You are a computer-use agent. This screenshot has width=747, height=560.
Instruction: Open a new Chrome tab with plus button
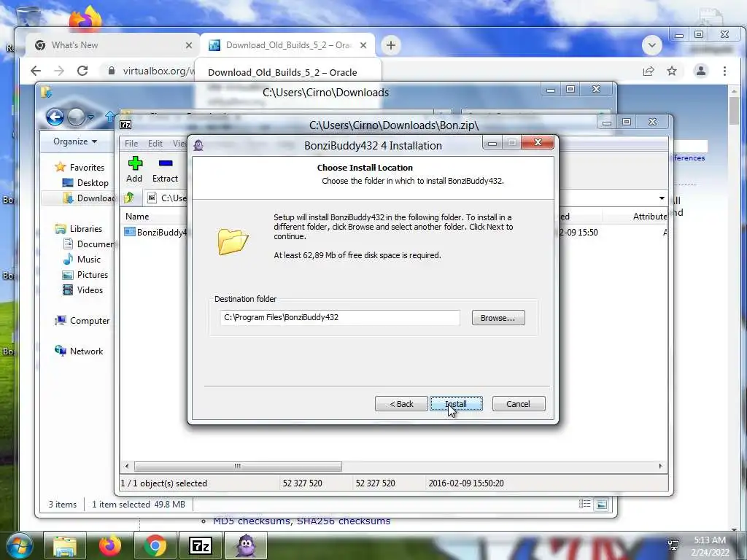391,45
